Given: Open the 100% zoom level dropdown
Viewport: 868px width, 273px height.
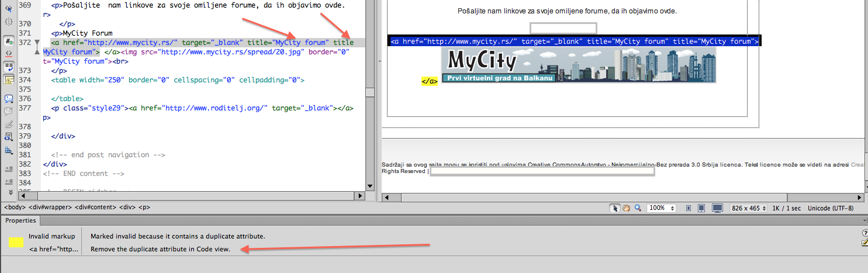Looking at the screenshot, I should [x=662, y=208].
